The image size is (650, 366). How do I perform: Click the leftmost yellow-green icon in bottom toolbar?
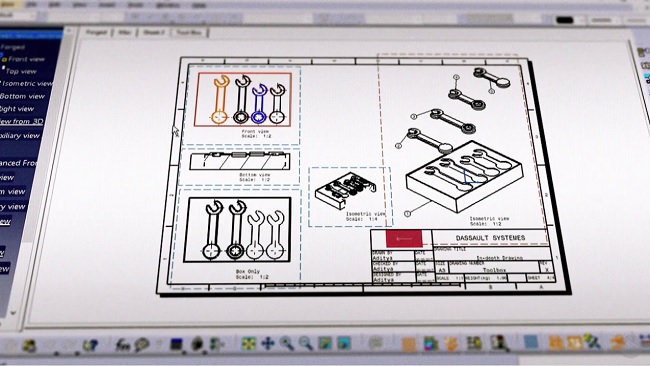pyautogui.click(x=29, y=345)
